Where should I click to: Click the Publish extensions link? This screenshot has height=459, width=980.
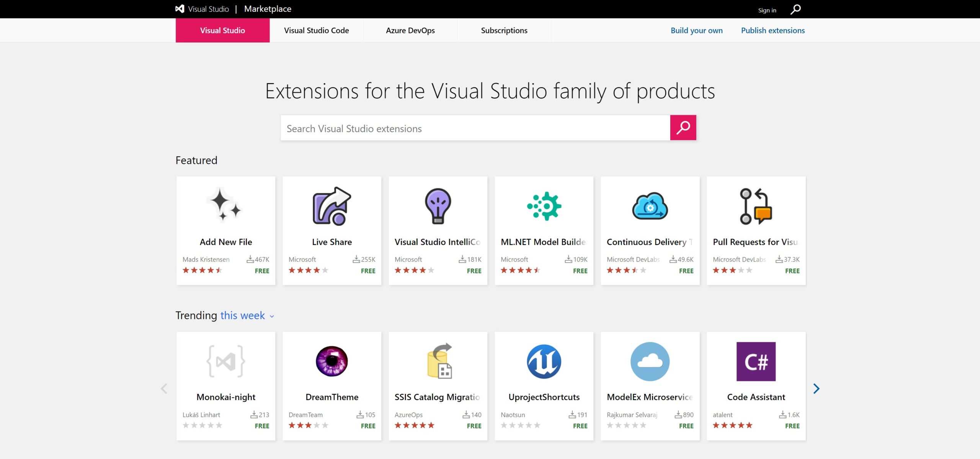(773, 29)
